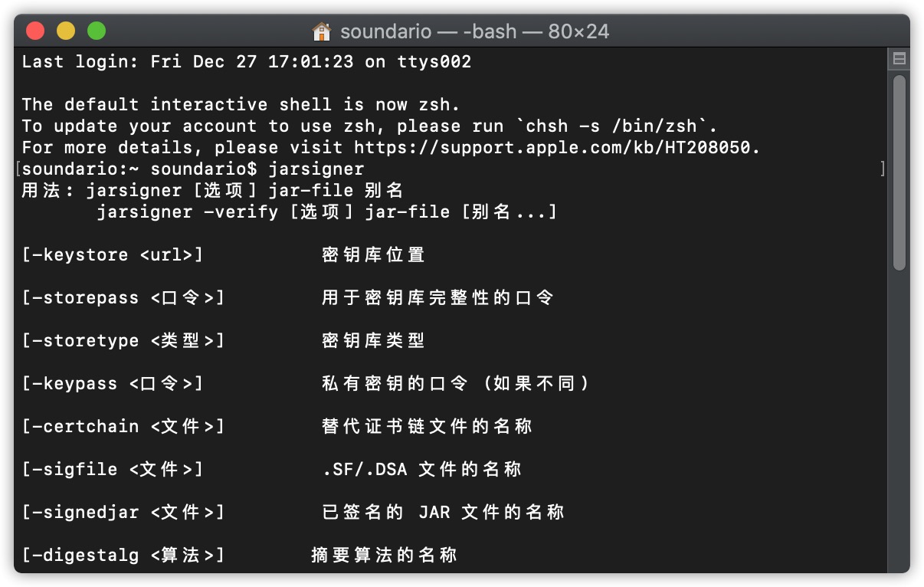Minimize Terminal with the yellow button
This screenshot has height=587, width=924.
(x=66, y=31)
